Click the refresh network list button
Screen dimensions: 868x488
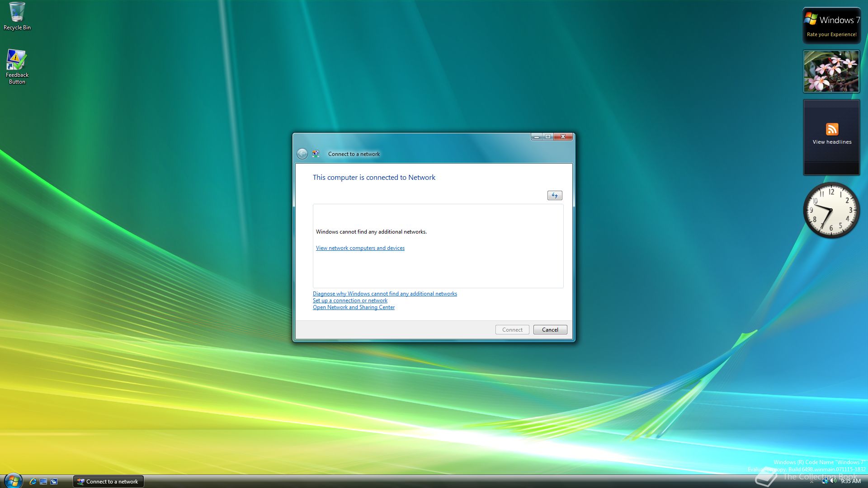coord(555,196)
